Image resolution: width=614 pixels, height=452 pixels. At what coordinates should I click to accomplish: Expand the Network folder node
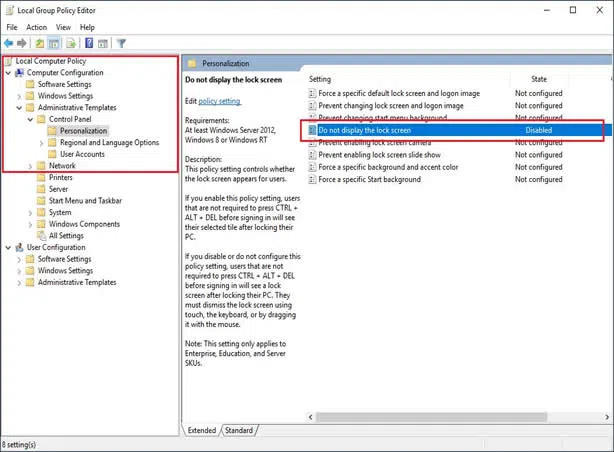[x=29, y=166]
